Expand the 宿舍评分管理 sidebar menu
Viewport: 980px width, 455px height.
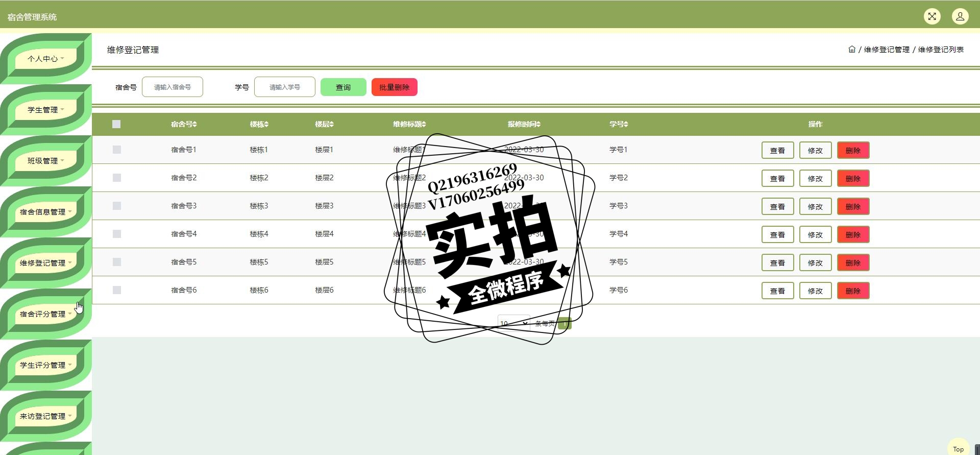[x=46, y=314]
